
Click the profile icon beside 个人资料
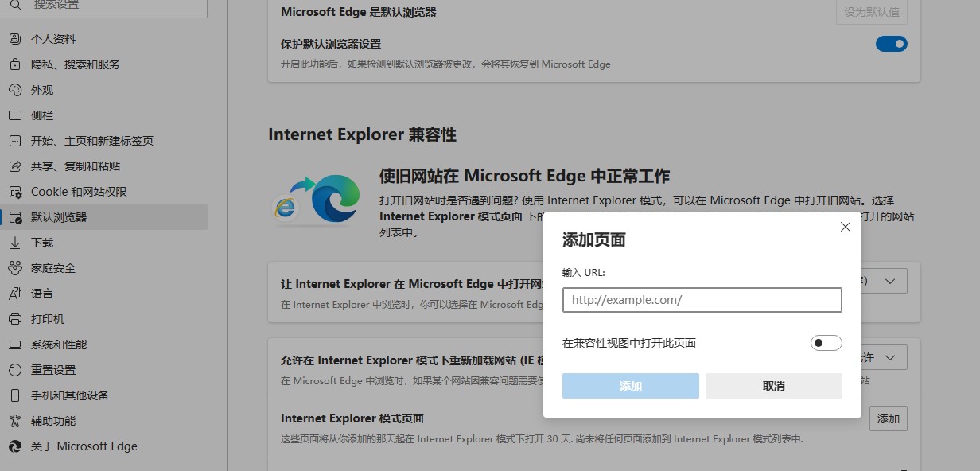(14, 39)
